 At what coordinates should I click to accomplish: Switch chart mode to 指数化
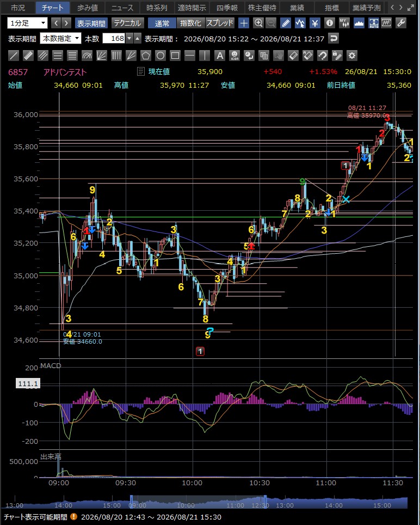click(x=190, y=23)
